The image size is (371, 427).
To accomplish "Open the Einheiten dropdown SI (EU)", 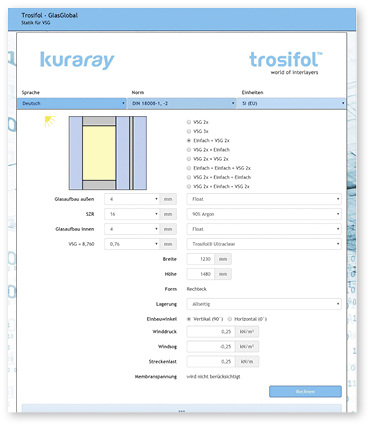I will click(x=291, y=103).
